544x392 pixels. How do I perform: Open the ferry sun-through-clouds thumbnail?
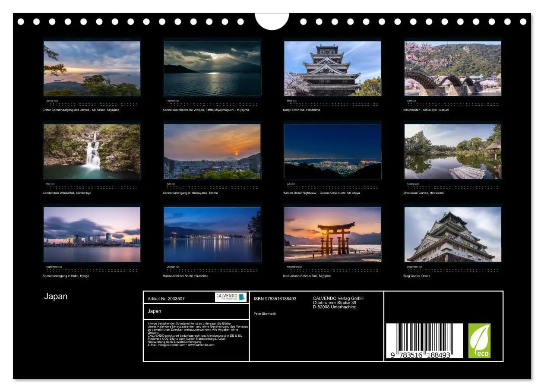(212, 68)
